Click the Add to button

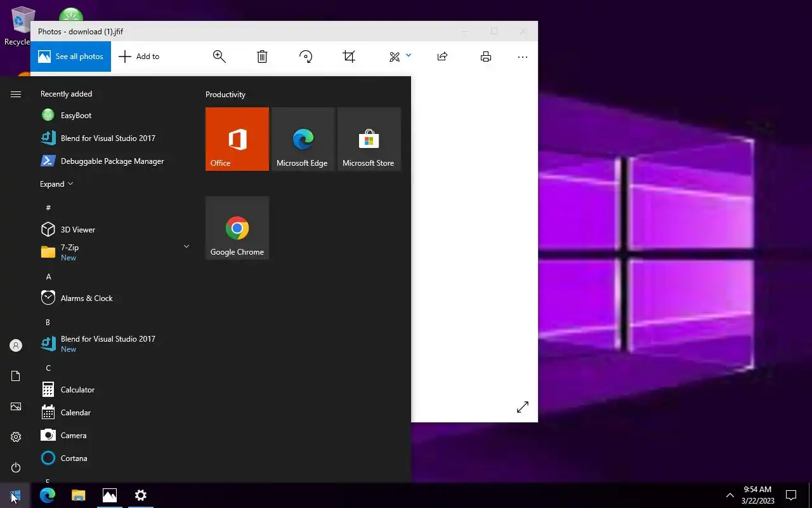click(139, 57)
